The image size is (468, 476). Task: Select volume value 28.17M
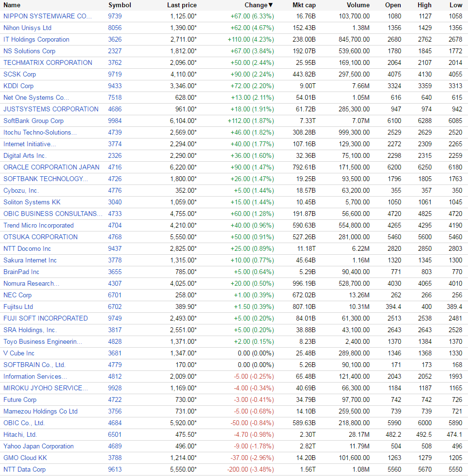pyautogui.click(x=359, y=435)
